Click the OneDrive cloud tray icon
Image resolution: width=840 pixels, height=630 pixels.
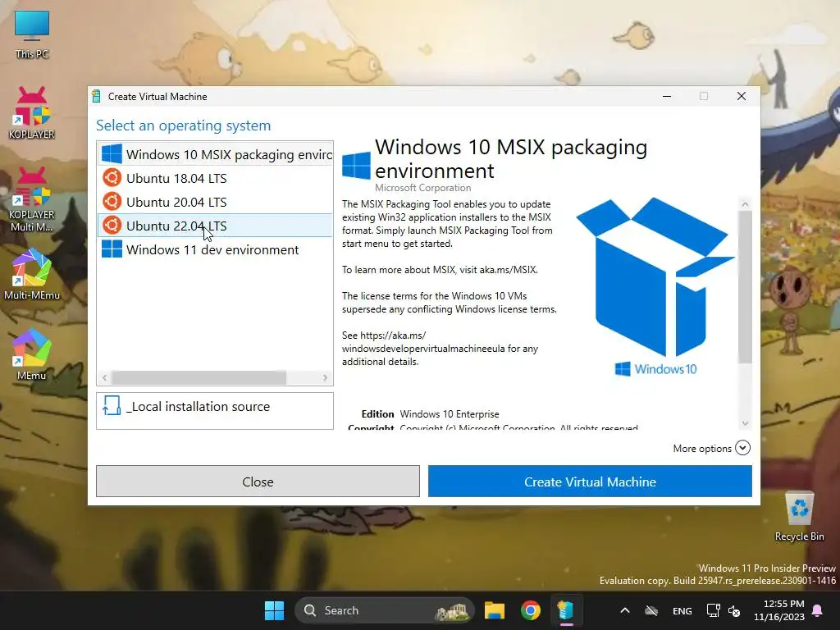coord(651,610)
